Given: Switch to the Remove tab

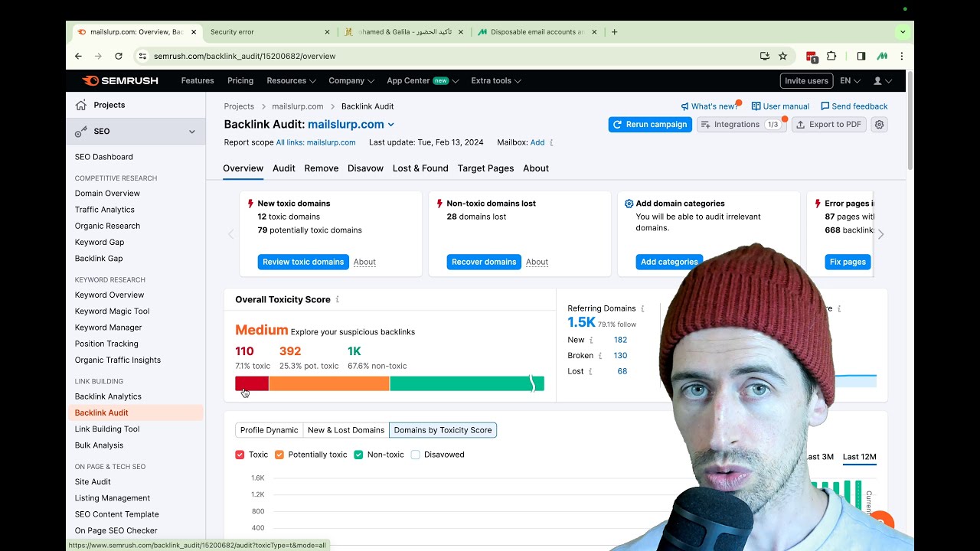Looking at the screenshot, I should click(321, 168).
